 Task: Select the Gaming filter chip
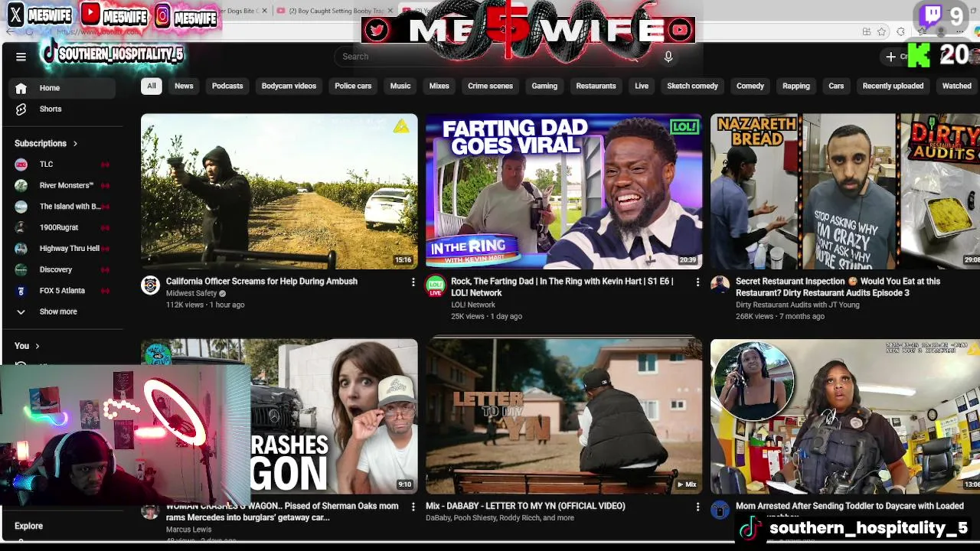544,86
